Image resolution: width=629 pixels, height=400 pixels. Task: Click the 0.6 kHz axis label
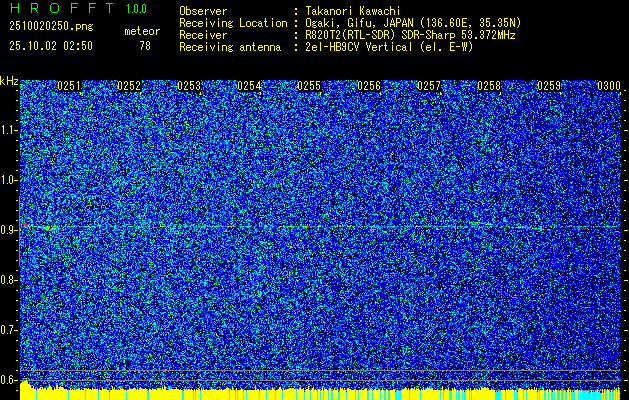[8, 380]
